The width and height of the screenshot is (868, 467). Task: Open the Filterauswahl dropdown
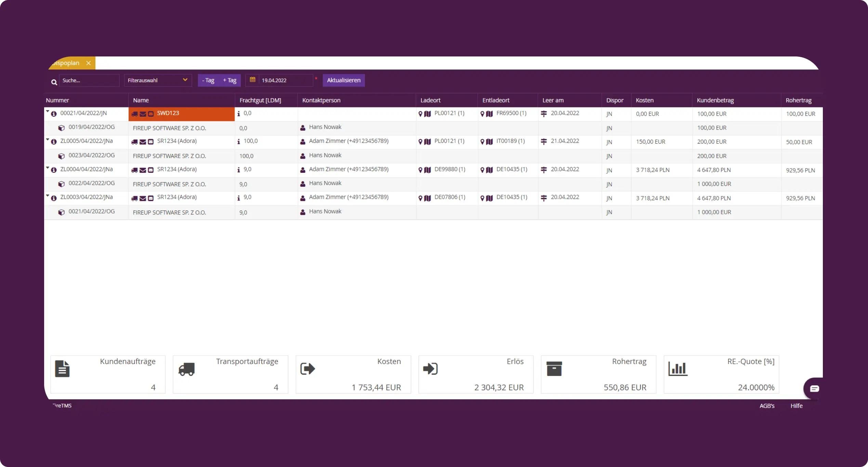click(158, 80)
